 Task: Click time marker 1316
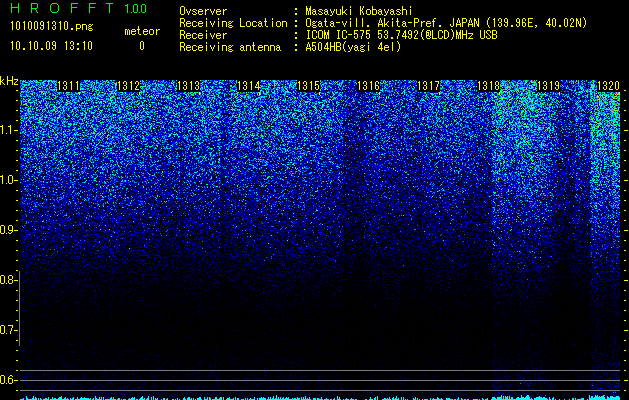point(368,86)
